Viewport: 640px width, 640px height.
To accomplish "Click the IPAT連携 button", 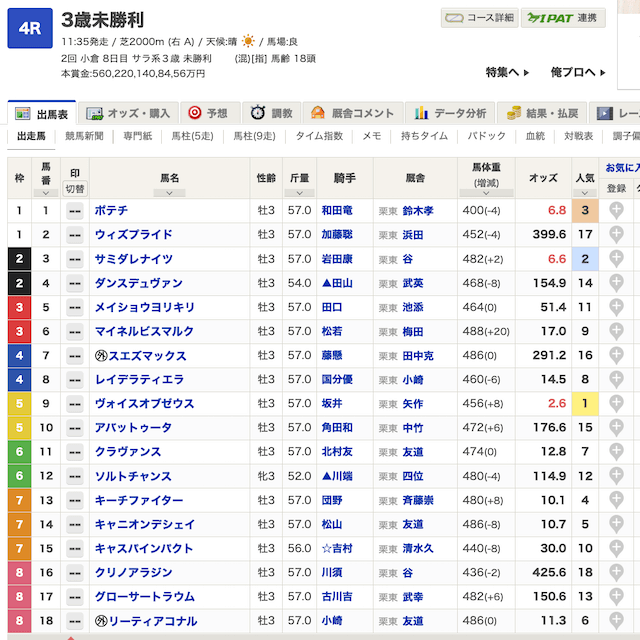I will click(565, 18).
